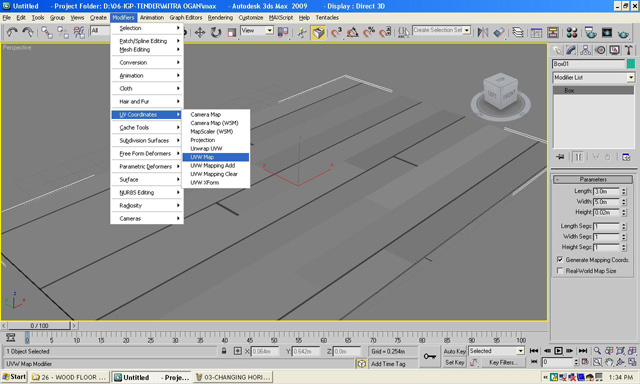This screenshot has height=384, width=640.
Task: Open the Create Selection Set dropdown
Action: (467, 30)
